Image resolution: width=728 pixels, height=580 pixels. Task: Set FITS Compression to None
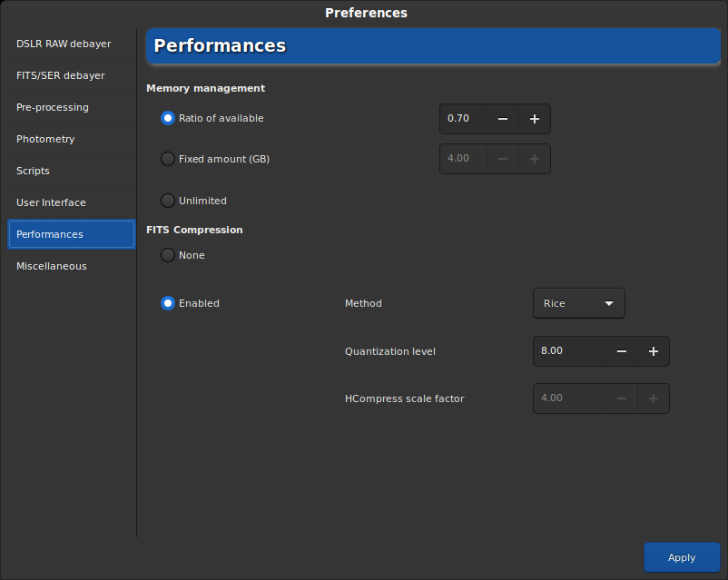pos(168,255)
